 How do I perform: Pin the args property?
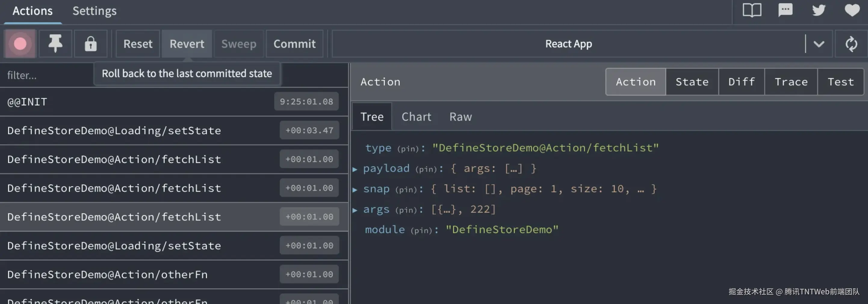pyautogui.click(x=406, y=210)
